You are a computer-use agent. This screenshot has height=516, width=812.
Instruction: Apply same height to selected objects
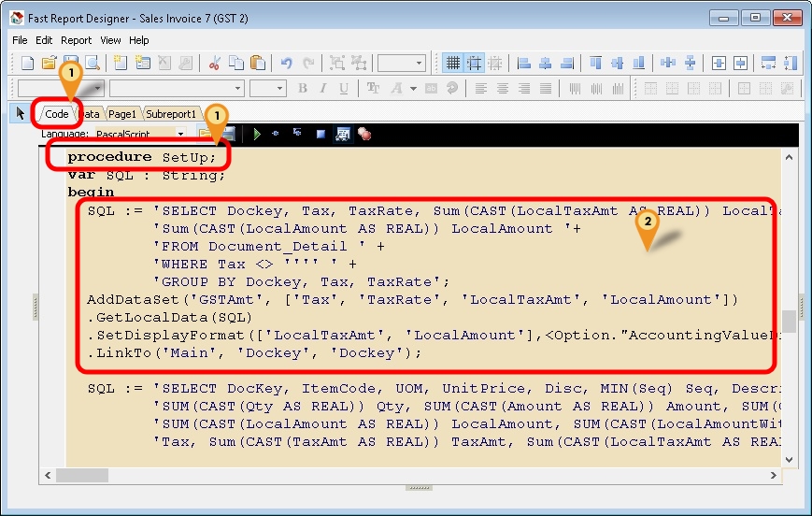click(x=791, y=64)
